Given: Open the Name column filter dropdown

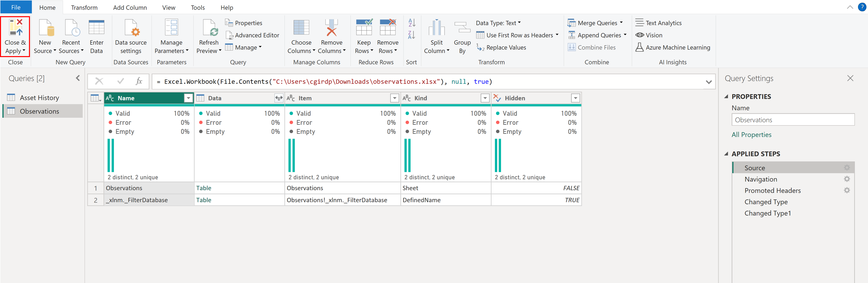Looking at the screenshot, I should tap(188, 98).
